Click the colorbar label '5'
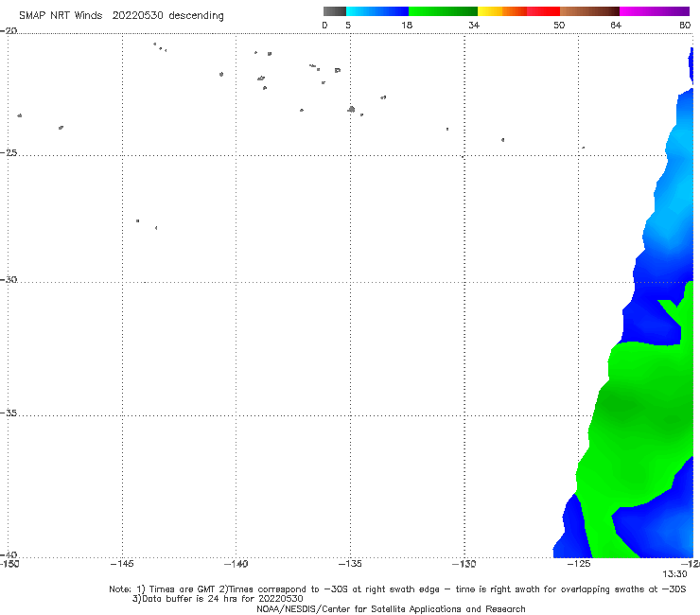Image resolution: width=700 pixels, height=615 pixels. click(x=348, y=25)
